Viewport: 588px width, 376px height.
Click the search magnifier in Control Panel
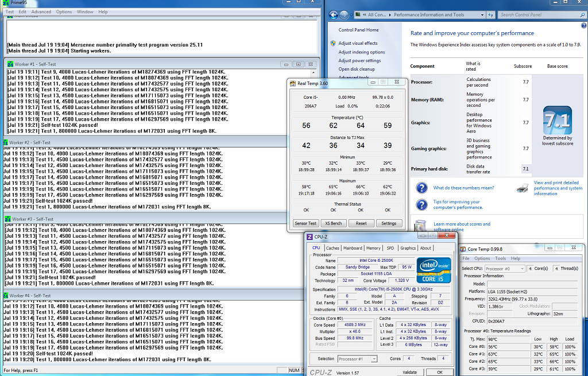582,15
